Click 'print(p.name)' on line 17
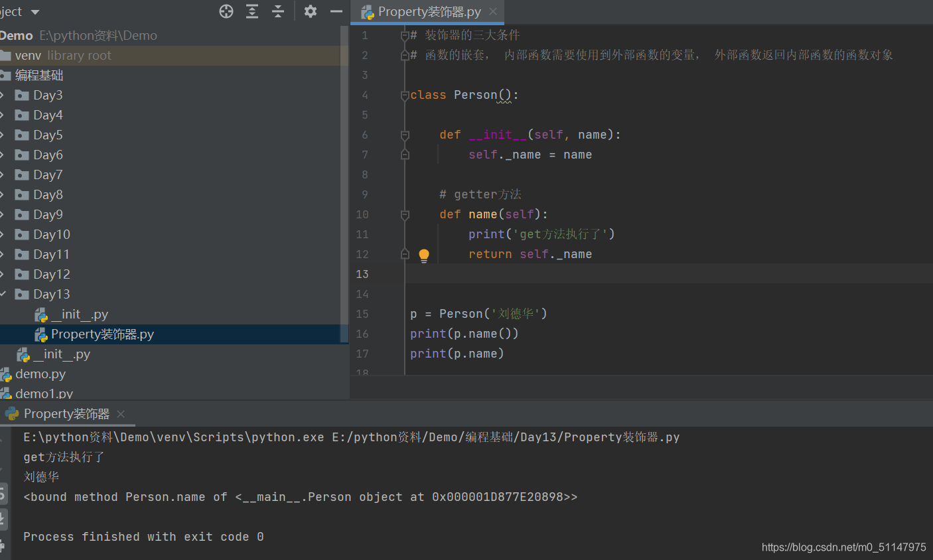This screenshot has height=560, width=933. [457, 354]
